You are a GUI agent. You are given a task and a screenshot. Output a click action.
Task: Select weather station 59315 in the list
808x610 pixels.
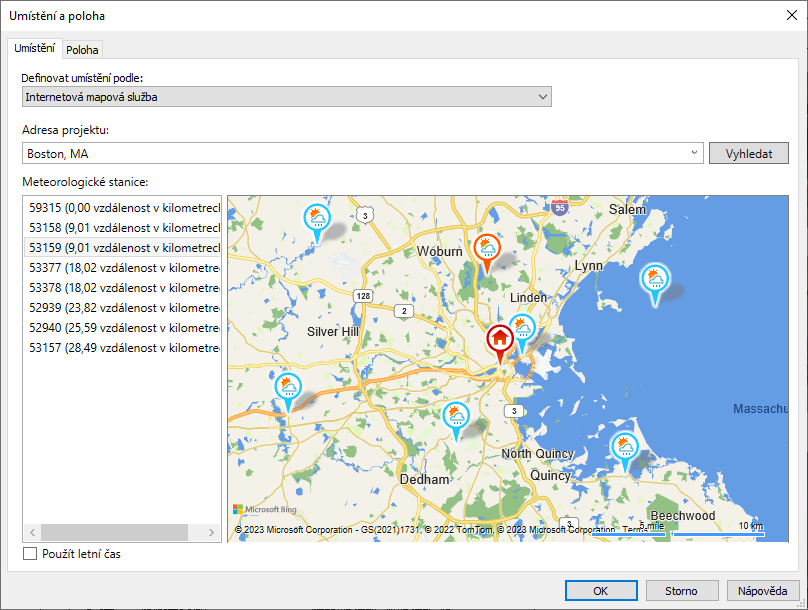click(122, 208)
